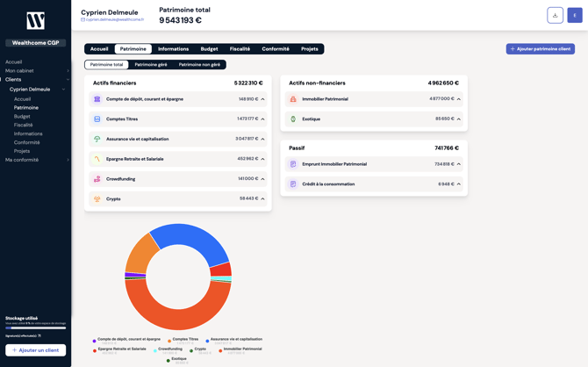Open the user avatar menu in the header
The width and height of the screenshot is (588, 367).
click(575, 15)
